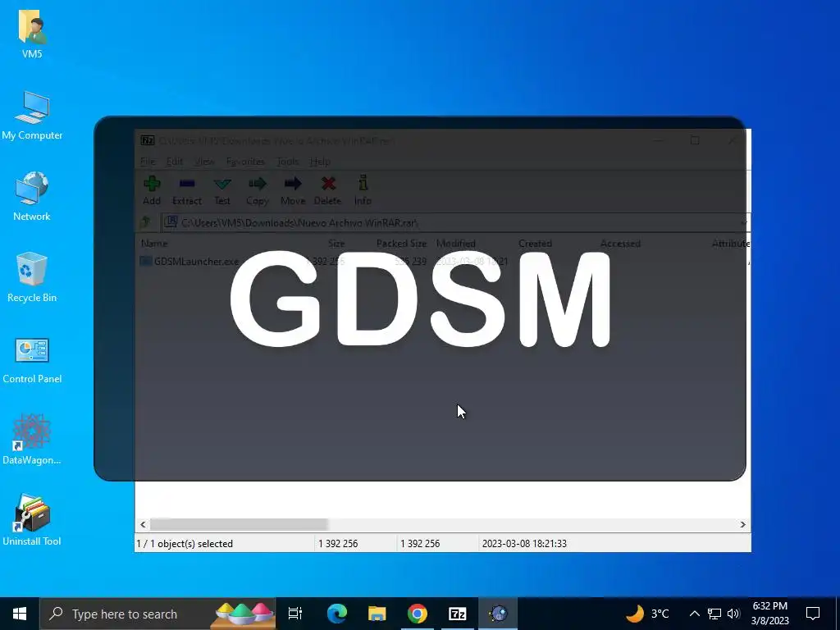Minimize the 7-Zip window
Image resolution: width=840 pixels, height=630 pixels.
(x=659, y=140)
